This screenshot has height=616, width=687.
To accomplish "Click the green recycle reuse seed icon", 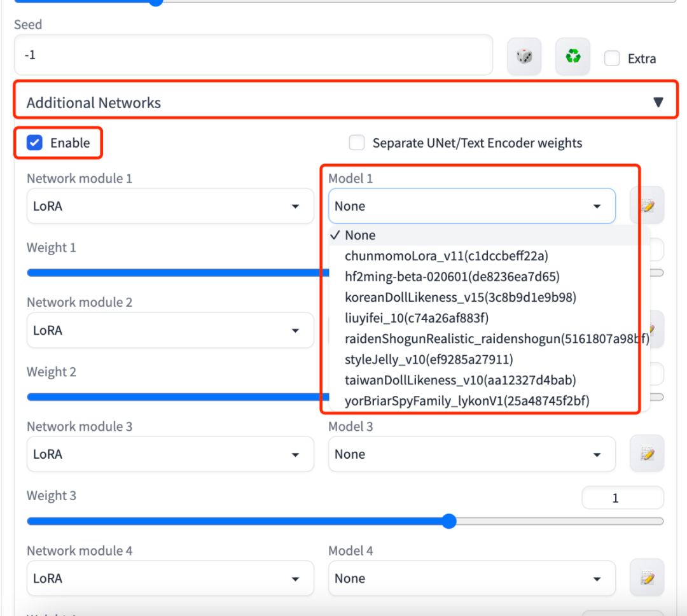I will pos(572,57).
